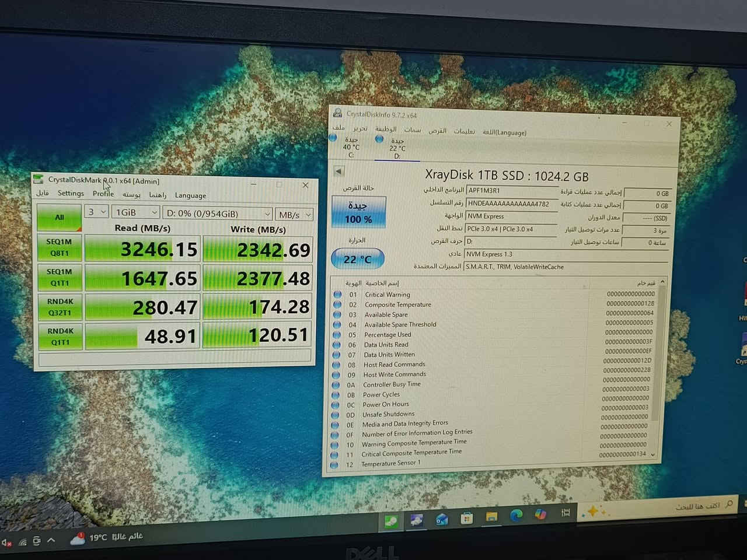Viewport: 747px width, 560px height.
Task: Click the previous disk arrow in CrystalDiskInfo
Action: tap(338, 171)
